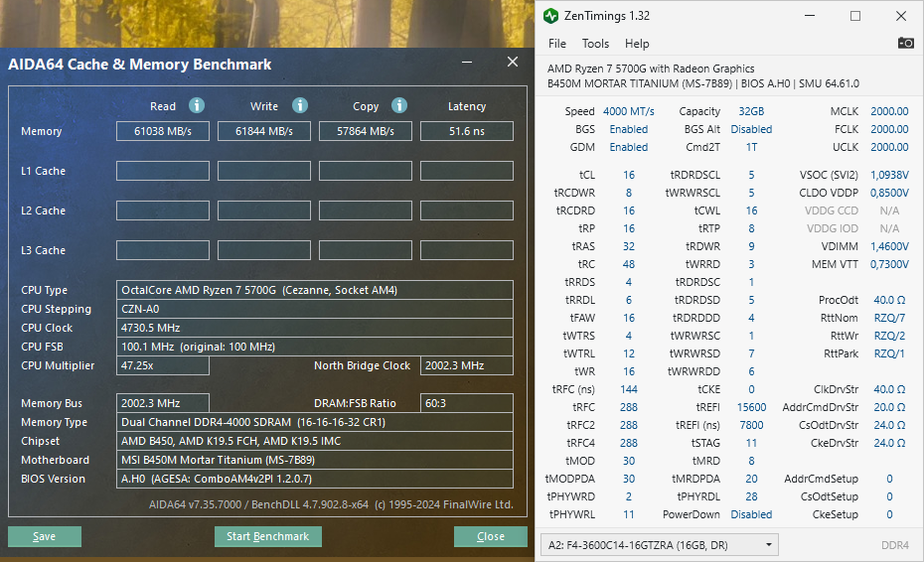Maximize the ZenTimings window
This screenshot has height=562, width=924.
pyautogui.click(x=855, y=16)
